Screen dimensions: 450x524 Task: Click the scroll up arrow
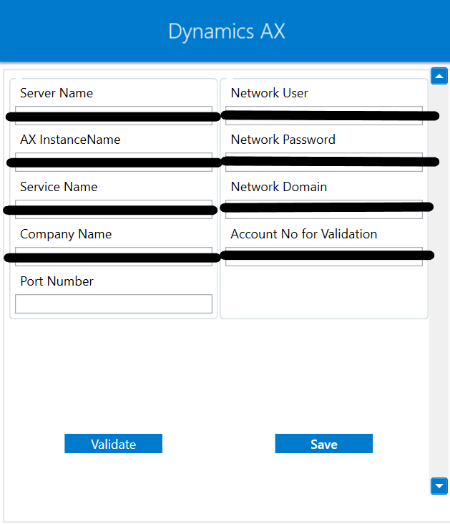point(439,76)
